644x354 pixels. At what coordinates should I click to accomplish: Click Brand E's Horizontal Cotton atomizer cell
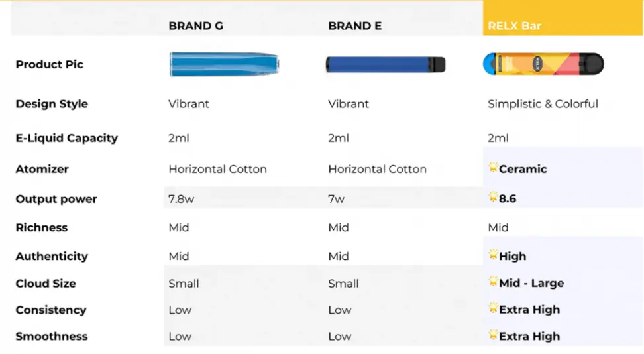[377, 169]
